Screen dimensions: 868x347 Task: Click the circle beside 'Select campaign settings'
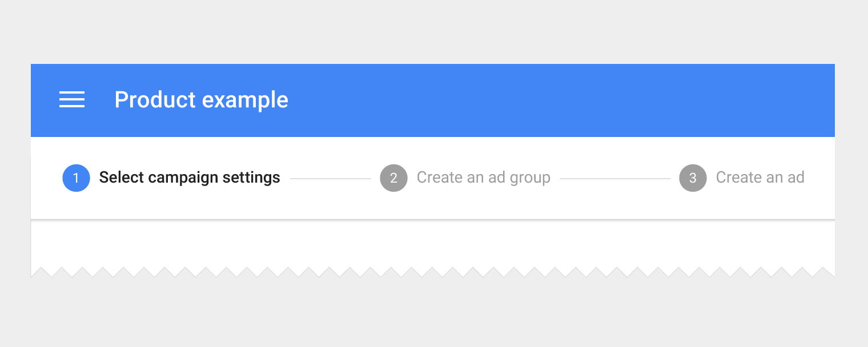76,177
